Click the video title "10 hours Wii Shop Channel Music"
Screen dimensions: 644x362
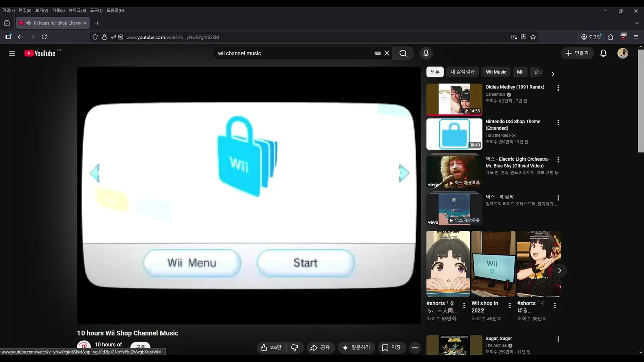click(x=127, y=333)
